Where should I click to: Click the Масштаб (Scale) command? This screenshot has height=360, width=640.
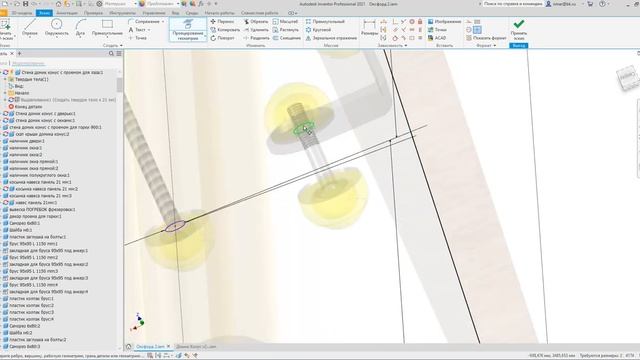click(285, 21)
